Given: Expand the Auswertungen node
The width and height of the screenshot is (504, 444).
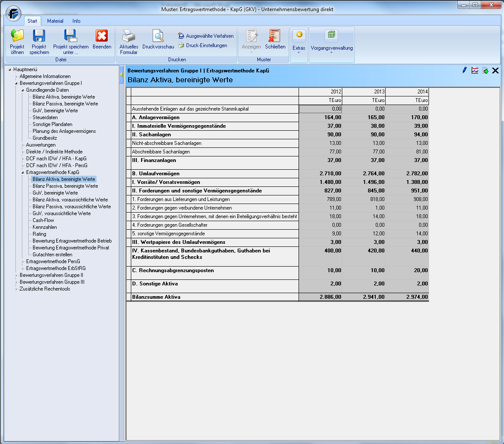Looking at the screenshot, I should pyautogui.click(x=22, y=145).
